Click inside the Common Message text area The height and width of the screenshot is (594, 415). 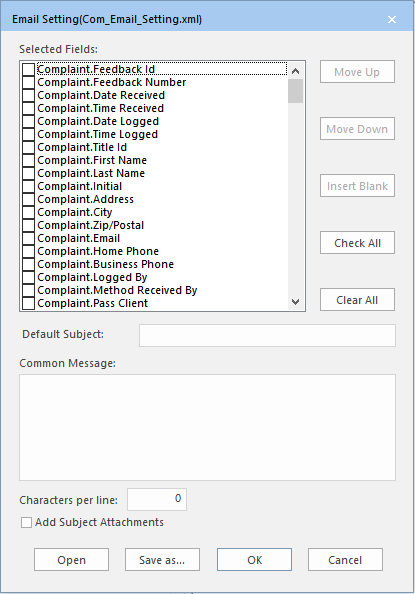click(x=207, y=427)
